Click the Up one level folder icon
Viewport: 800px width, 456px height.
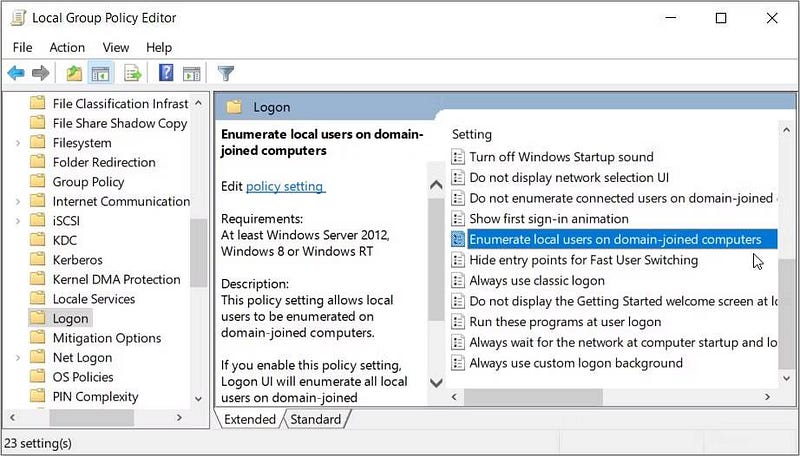click(74, 73)
